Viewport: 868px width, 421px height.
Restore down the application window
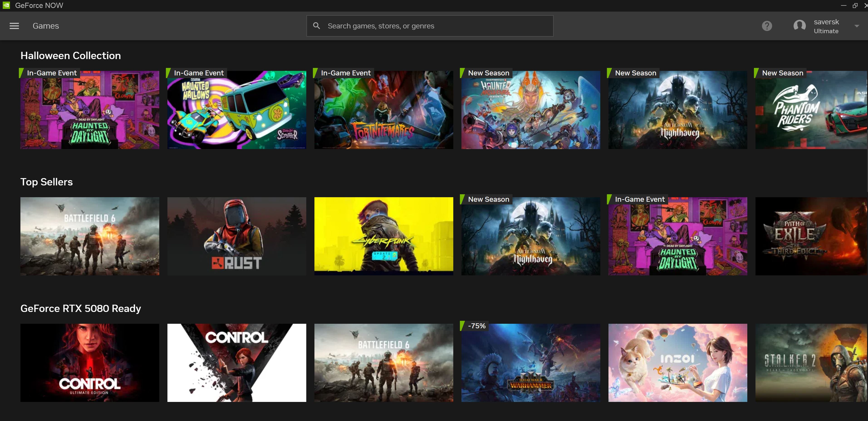pos(855,5)
